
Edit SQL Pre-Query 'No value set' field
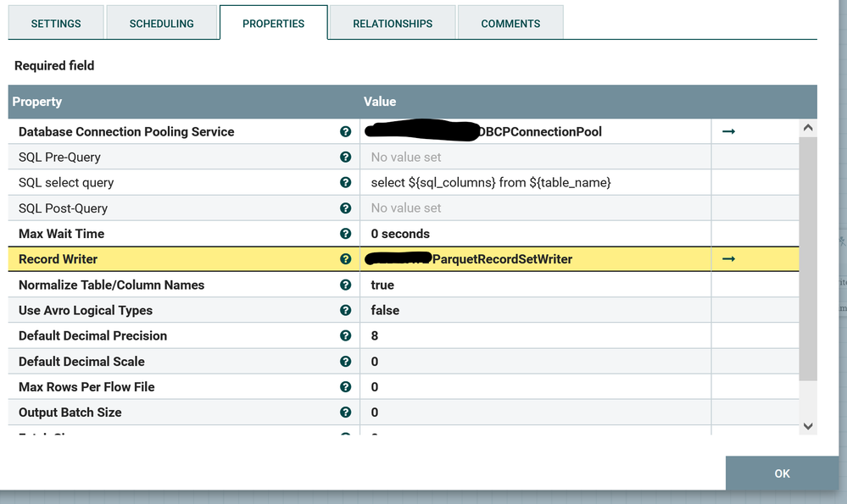click(x=535, y=157)
